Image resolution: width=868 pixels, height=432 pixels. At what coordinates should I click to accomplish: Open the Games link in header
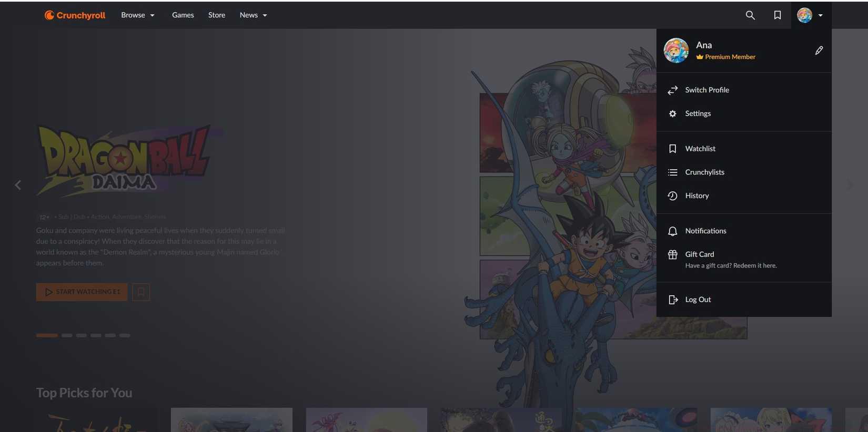coord(183,15)
